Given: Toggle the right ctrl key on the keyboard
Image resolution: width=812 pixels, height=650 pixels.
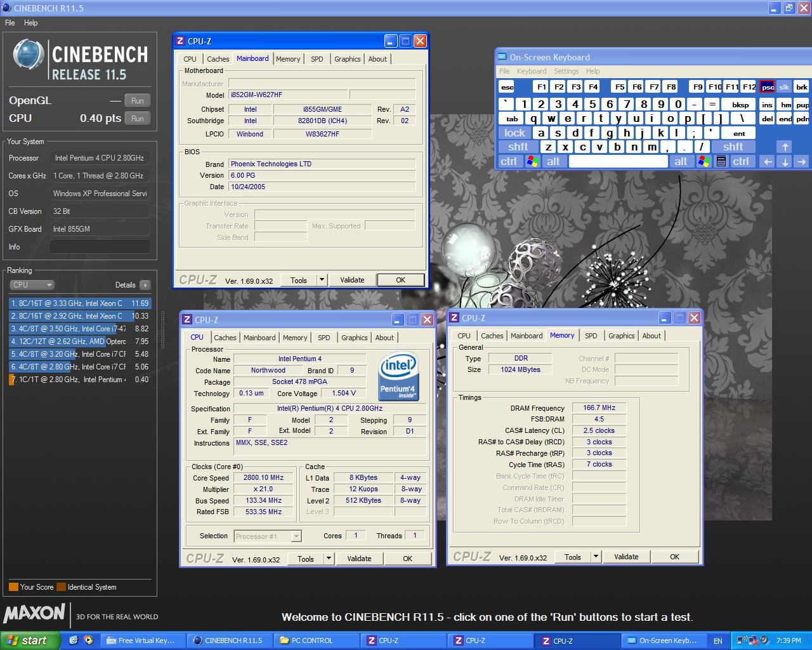Looking at the screenshot, I should (x=741, y=161).
